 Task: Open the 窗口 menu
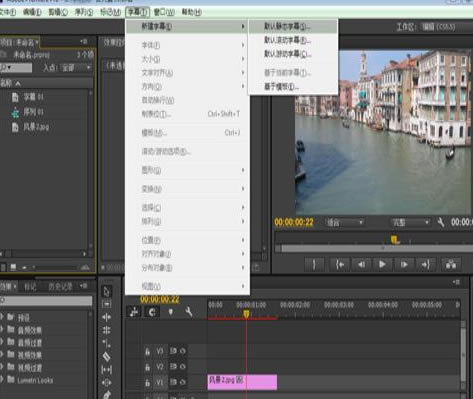click(x=164, y=12)
